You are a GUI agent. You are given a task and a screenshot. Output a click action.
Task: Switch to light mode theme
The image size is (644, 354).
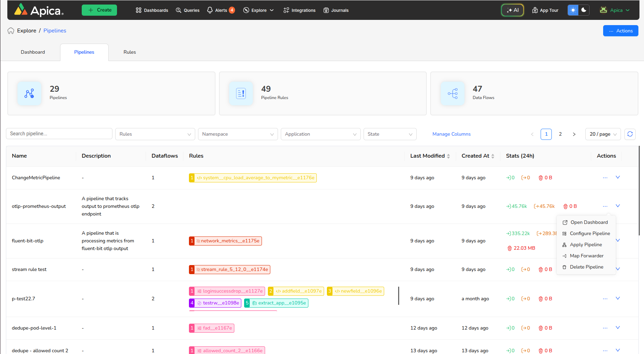573,10
